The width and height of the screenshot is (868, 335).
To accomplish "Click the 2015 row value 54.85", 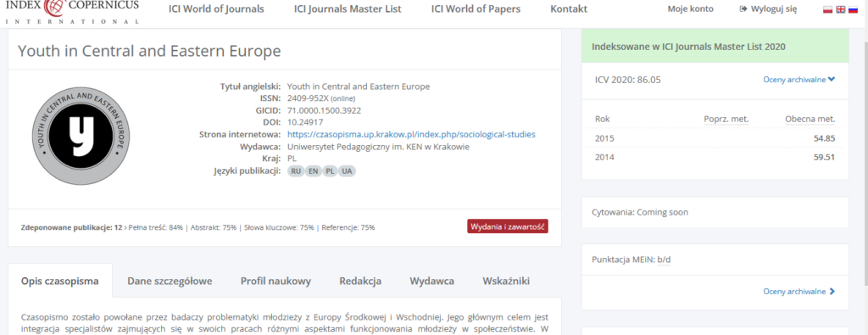I will pyautogui.click(x=824, y=138).
